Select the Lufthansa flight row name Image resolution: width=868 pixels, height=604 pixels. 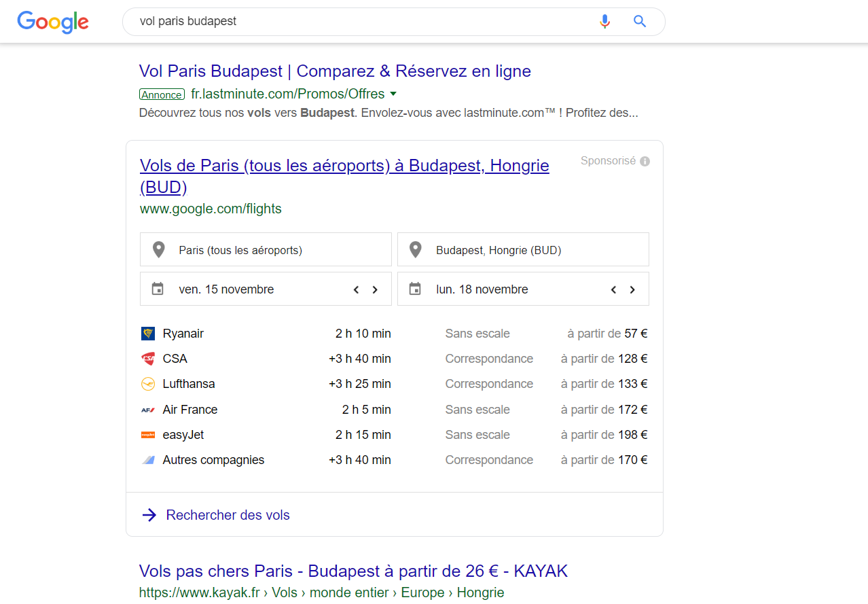click(x=189, y=384)
